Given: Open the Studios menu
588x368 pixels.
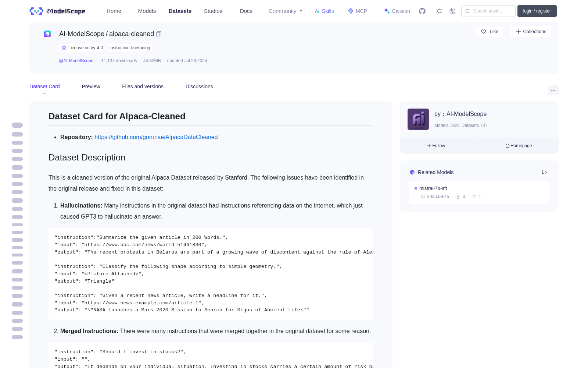Looking at the screenshot, I should click(x=213, y=11).
